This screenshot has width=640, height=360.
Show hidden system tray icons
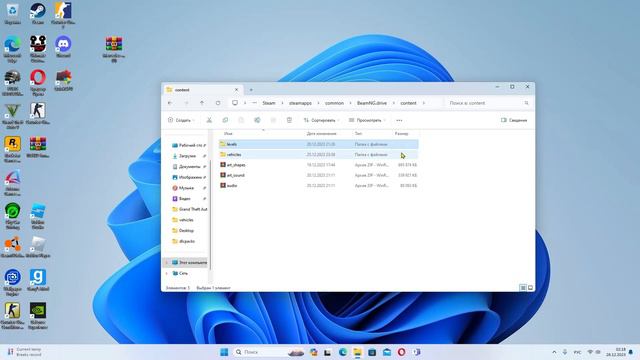click(x=554, y=352)
